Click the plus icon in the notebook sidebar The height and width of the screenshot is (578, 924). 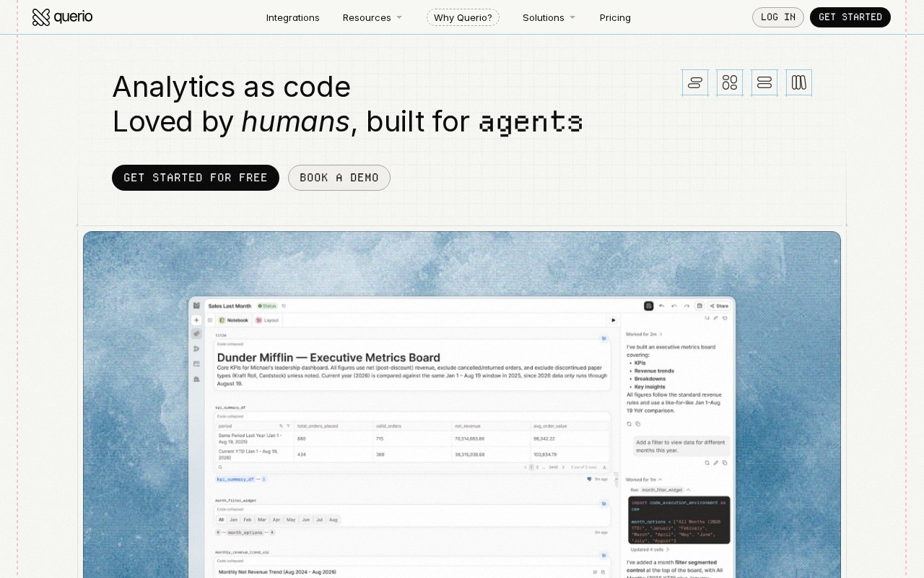[196, 320]
